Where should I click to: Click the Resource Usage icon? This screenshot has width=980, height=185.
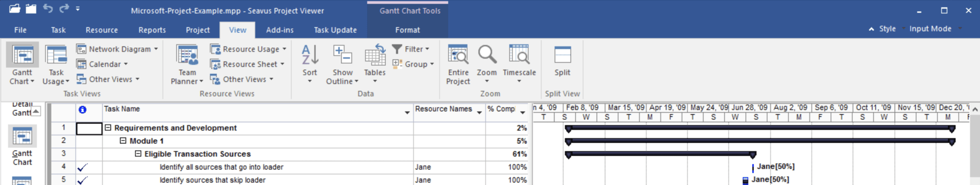(x=215, y=49)
